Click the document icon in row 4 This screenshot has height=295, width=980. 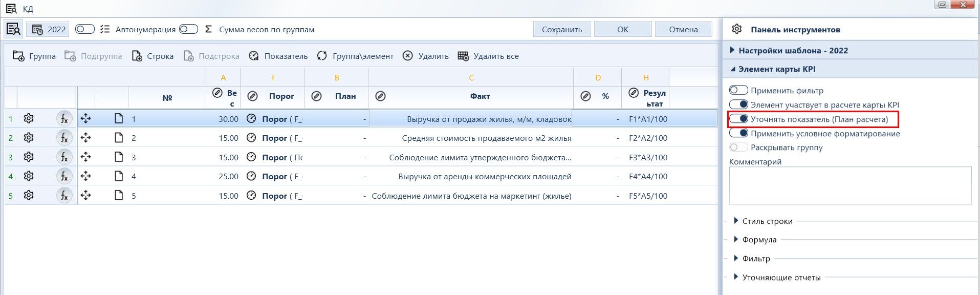(x=119, y=176)
